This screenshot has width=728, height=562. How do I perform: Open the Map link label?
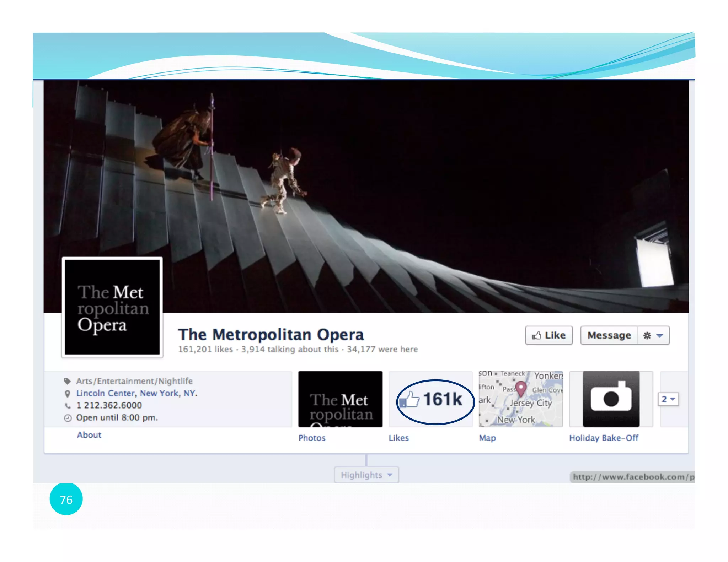tap(487, 438)
